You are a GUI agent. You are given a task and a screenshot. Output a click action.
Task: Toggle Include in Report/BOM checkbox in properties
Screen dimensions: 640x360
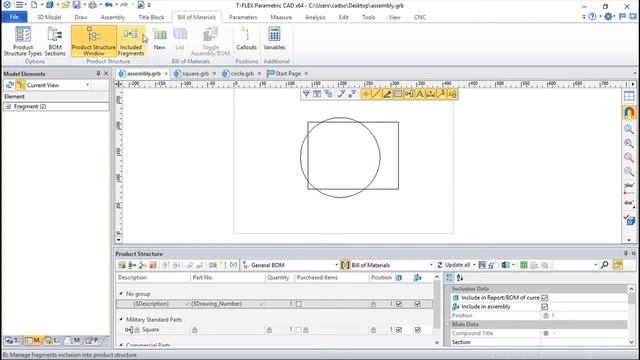coord(544,298)
